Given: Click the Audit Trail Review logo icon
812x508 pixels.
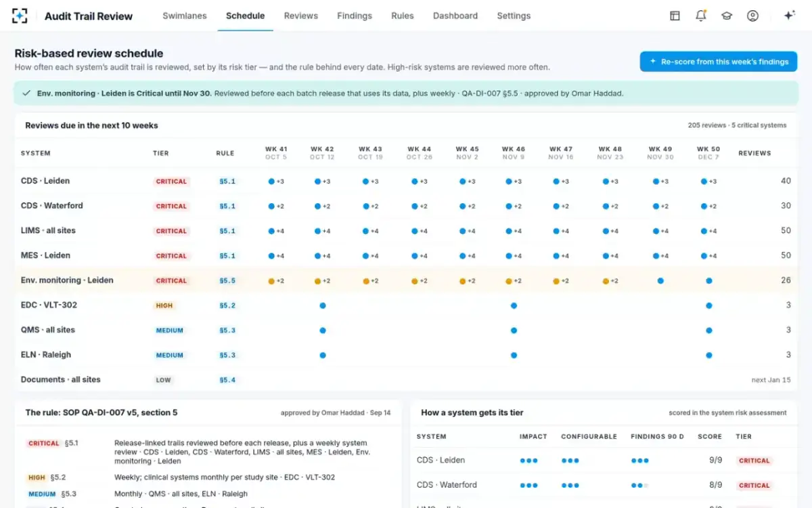Looking at the screenshot, I should pyautogui.click(x=20, y=16).
